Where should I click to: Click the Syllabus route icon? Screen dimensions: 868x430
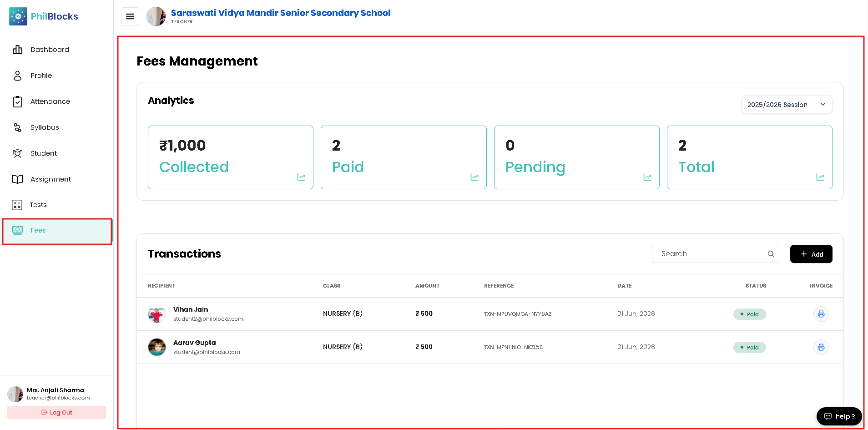tap(17, 127)
